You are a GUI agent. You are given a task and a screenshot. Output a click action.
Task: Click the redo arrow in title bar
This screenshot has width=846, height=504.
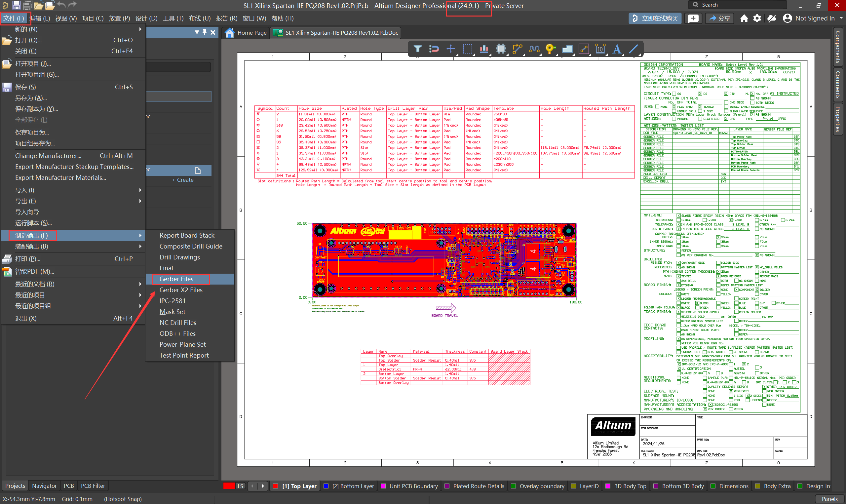point(72,5)
